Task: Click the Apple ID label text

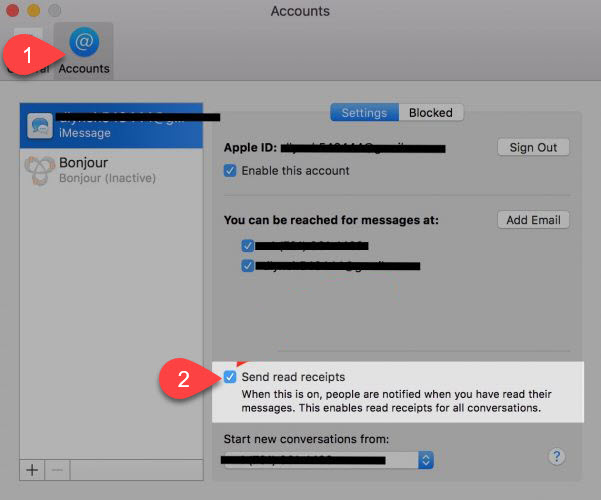Action: [250, 148]
